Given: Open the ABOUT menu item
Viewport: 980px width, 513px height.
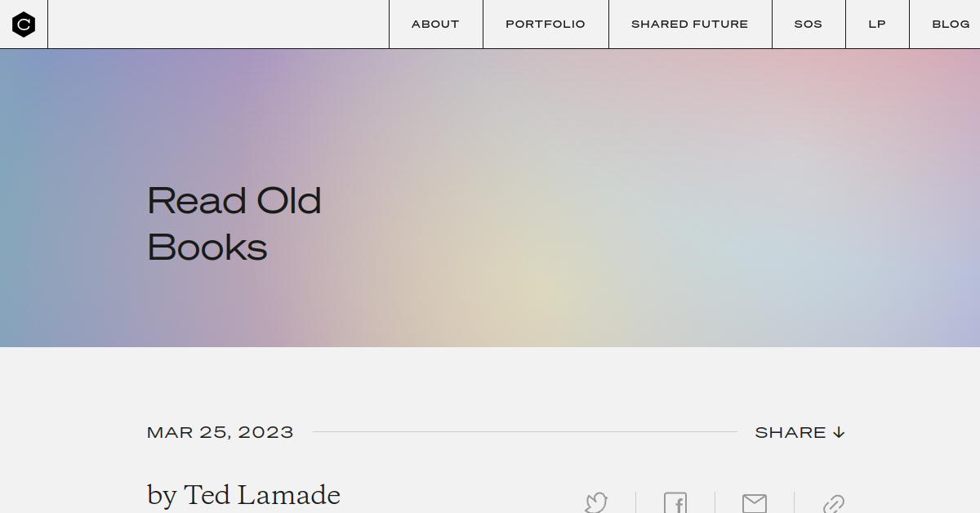Looking at the screenshot, I should tap(435, 25).
